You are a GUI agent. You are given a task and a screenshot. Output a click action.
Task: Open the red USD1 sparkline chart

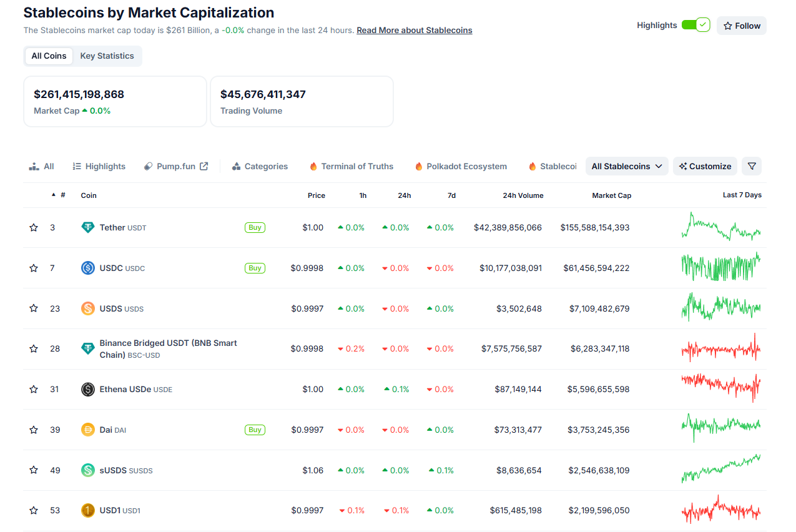pyautogui.click(x=721, y=510)
